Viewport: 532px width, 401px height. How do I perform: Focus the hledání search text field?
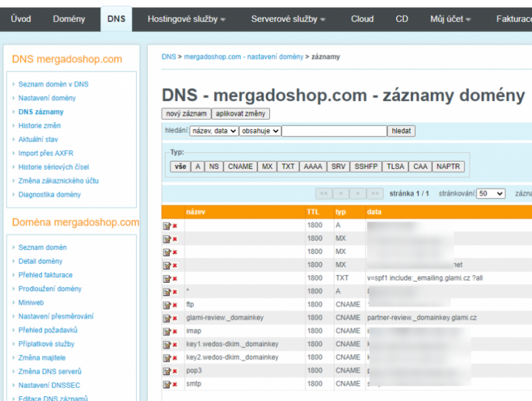coord(334,131)
